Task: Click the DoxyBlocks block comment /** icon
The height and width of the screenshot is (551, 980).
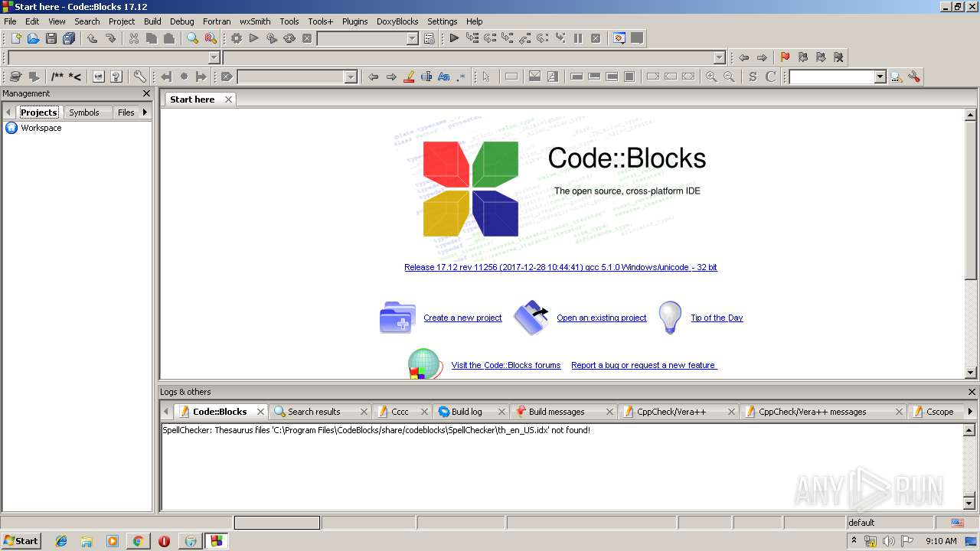Action: (57, 77)
